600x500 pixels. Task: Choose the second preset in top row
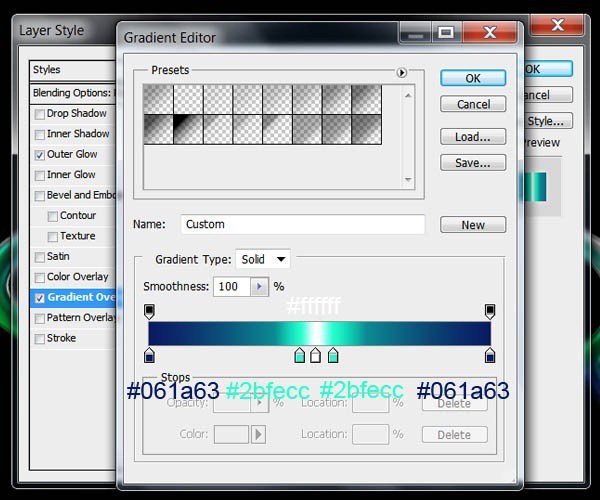coord(188,99)
